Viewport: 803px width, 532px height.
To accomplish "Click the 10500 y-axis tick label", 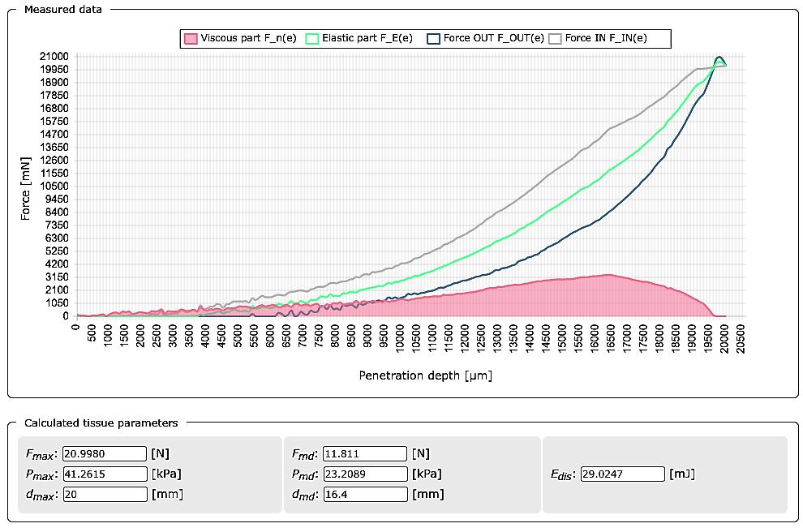I will 54,186.
